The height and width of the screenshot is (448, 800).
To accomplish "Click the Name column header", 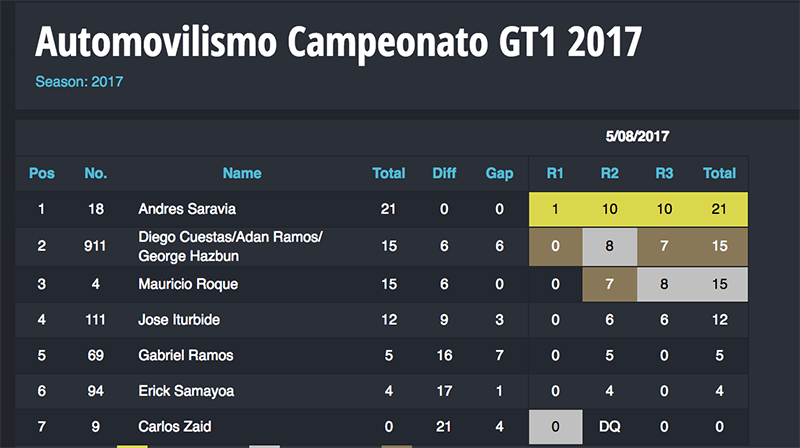I will pos(242,173).
